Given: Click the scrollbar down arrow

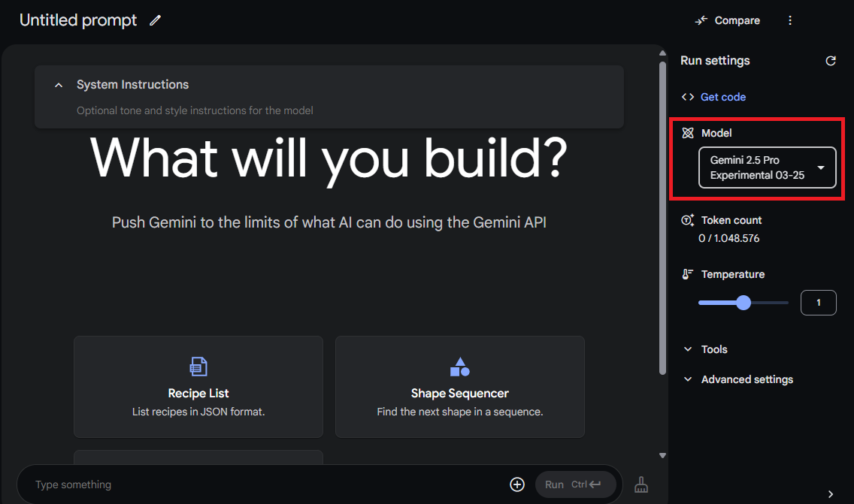Looking at the screenshot, I should click(x=662, y=456).
